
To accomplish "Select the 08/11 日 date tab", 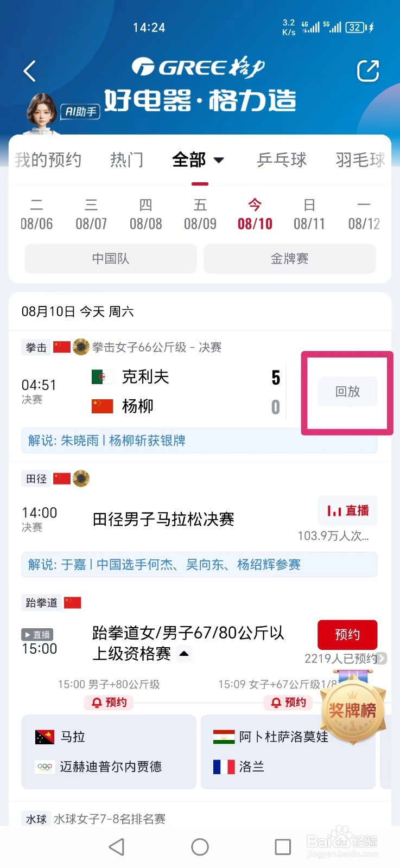I will [309, 214].
